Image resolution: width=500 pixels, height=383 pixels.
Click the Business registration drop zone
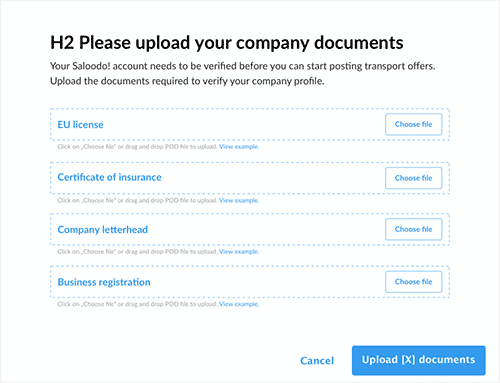click(250, 282)
